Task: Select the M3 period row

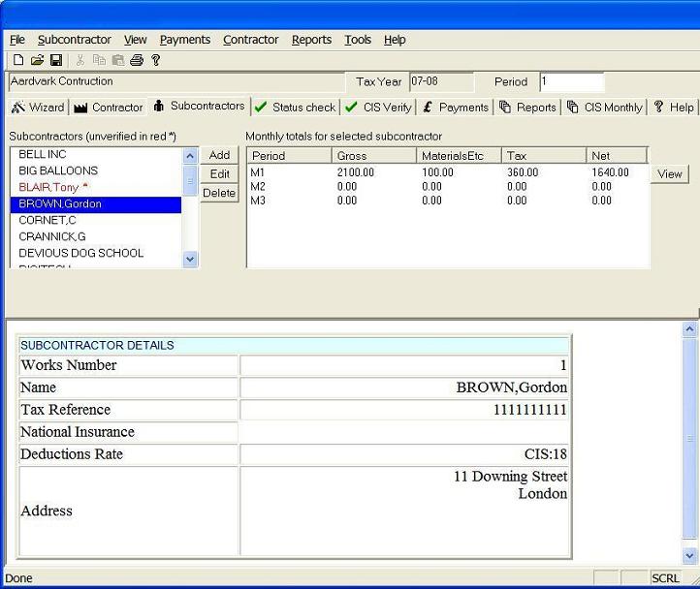Action: [x=448, y=201]
